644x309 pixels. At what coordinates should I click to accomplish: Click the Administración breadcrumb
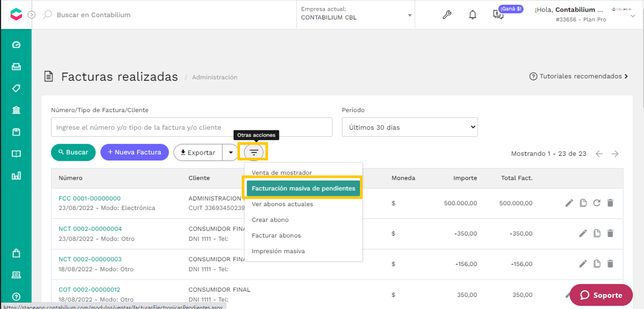tap(214, 77)
